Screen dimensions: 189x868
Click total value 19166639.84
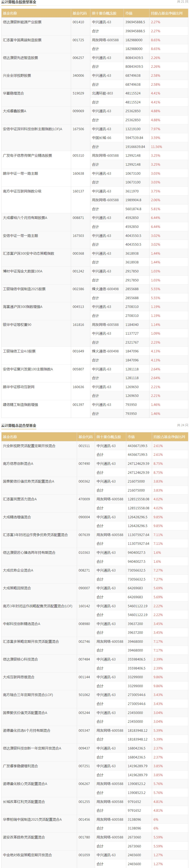(136, 147)
